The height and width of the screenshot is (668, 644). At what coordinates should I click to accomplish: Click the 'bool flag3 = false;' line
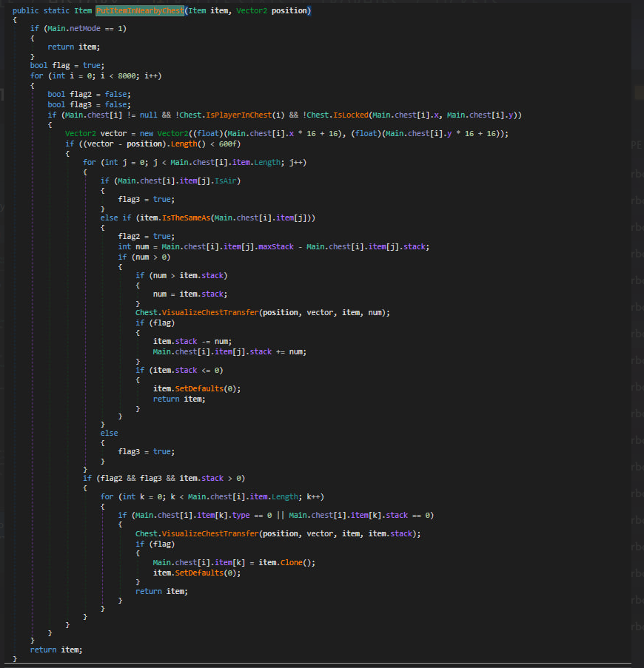pyautogui.click(x=89, y=105)
